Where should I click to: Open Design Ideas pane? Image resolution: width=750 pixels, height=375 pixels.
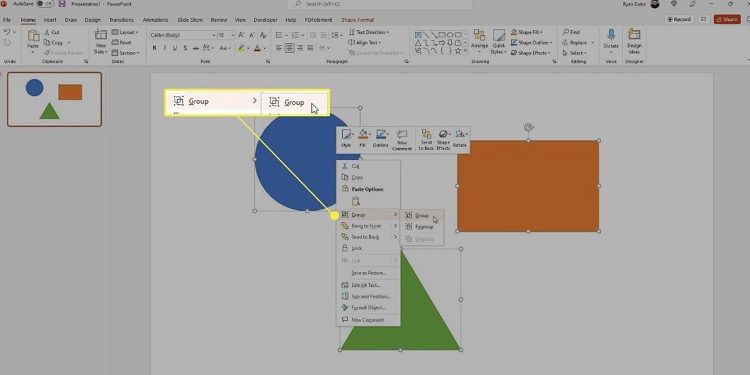pyautogui.click(x=634, y=41)
